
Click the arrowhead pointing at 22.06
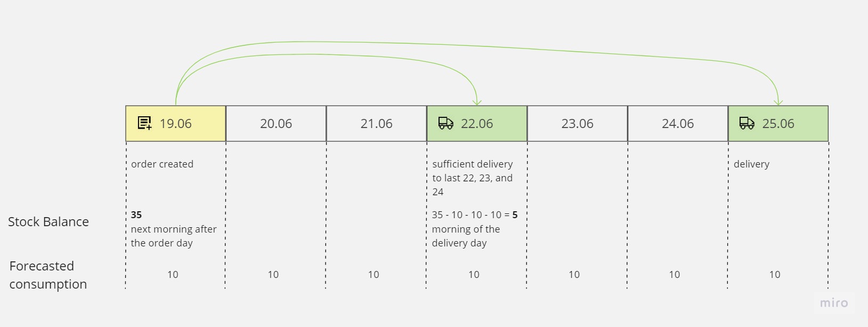pyautogui.click(x=477, y=102)
